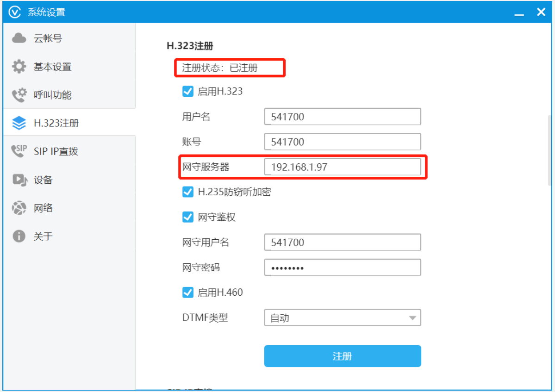Toggle the 启用H.323 checkbox
Image resolution: width=555 pixels, height=392 pixels.
(x=188, y=91)
